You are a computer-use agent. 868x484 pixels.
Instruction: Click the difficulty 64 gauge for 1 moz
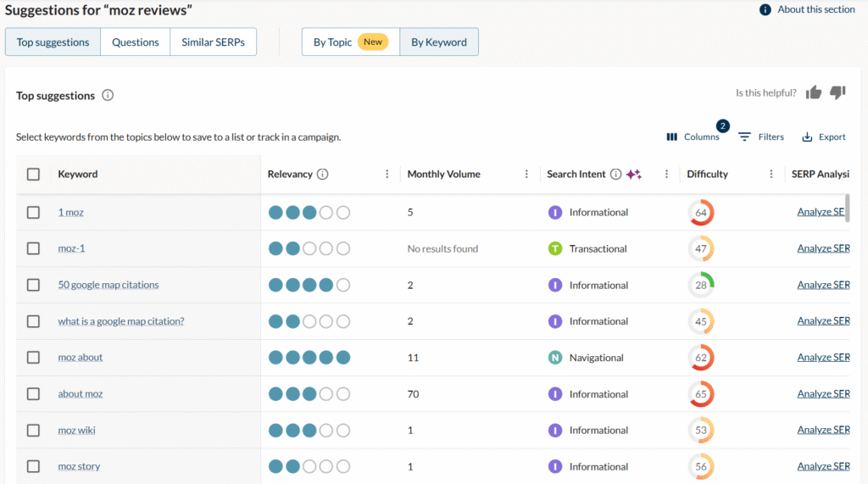[x=701, y=213]
